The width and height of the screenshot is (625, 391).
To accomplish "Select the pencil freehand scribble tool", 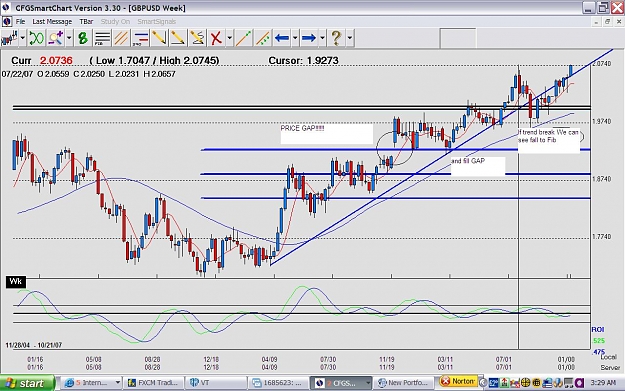I will [x=197, y=38].
